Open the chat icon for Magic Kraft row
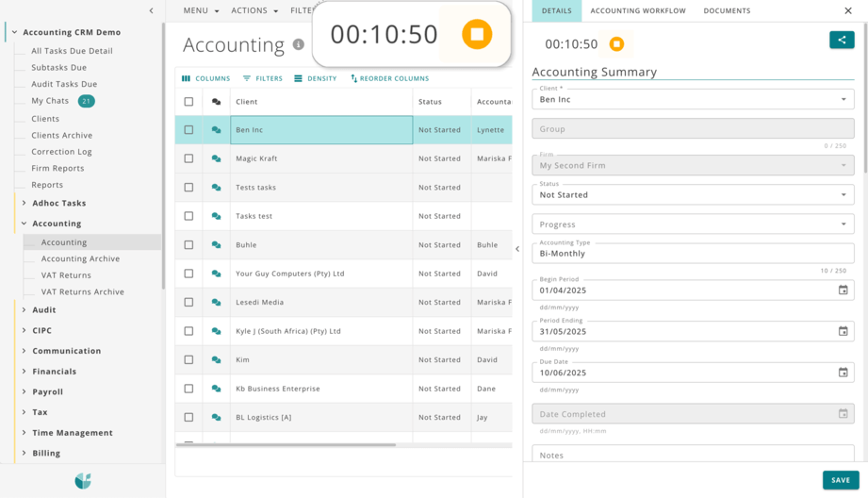 [216, 158]
